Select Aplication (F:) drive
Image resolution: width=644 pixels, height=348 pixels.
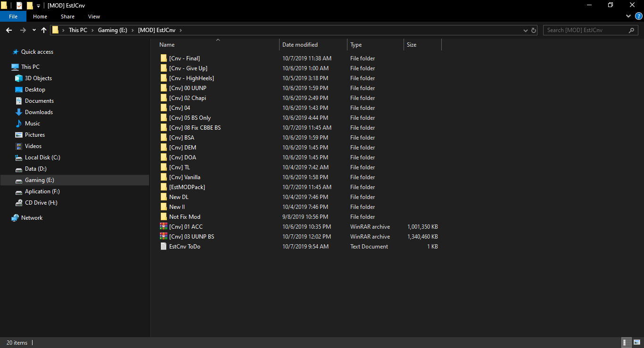42,191
